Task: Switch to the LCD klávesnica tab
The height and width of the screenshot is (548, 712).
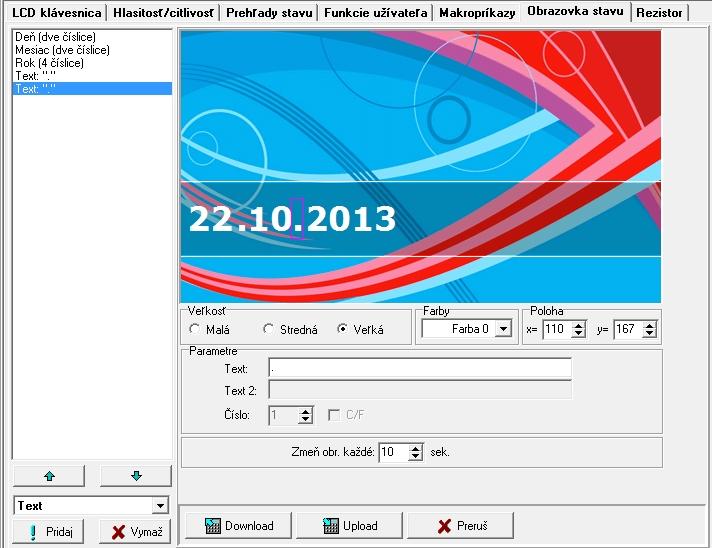Action: pyautogui.click(x=57, y=13)
